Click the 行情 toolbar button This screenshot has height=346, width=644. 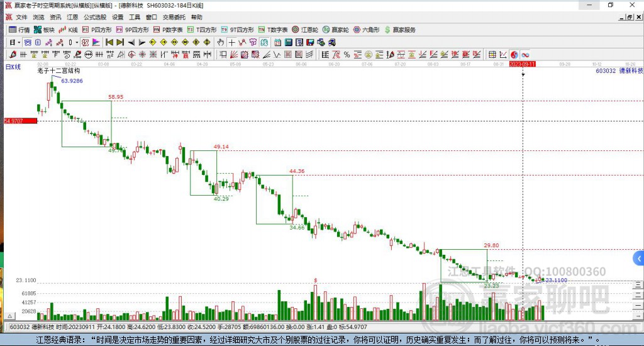19,30
